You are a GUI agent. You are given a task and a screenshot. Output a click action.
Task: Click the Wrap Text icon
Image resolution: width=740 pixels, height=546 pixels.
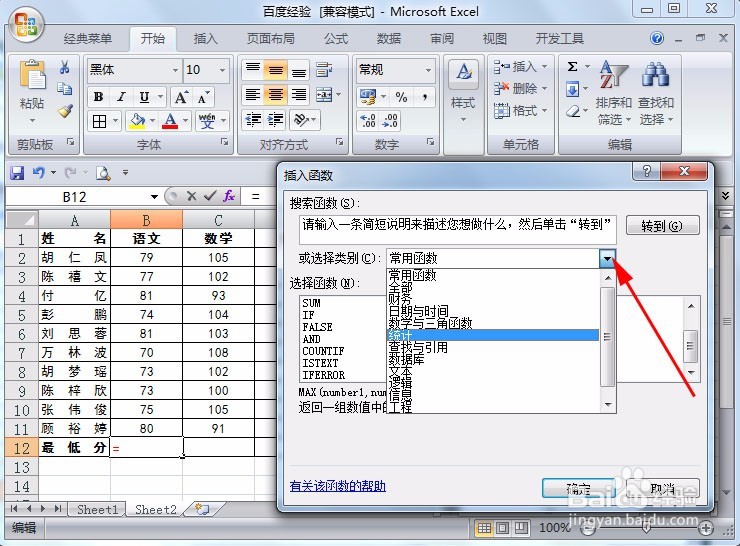pos(324,70)
